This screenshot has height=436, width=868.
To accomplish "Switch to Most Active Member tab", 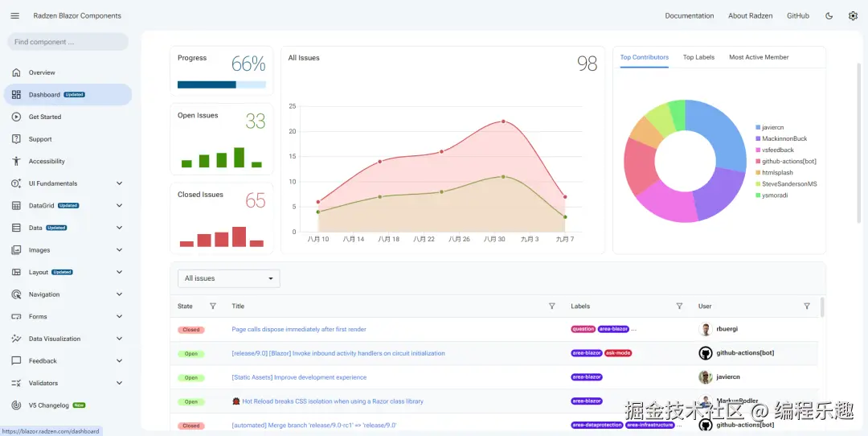I will 759,57.
